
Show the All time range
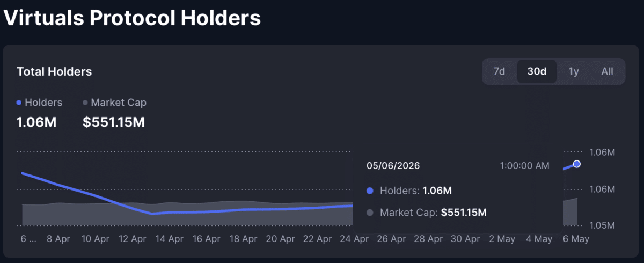tap(607, 71)
